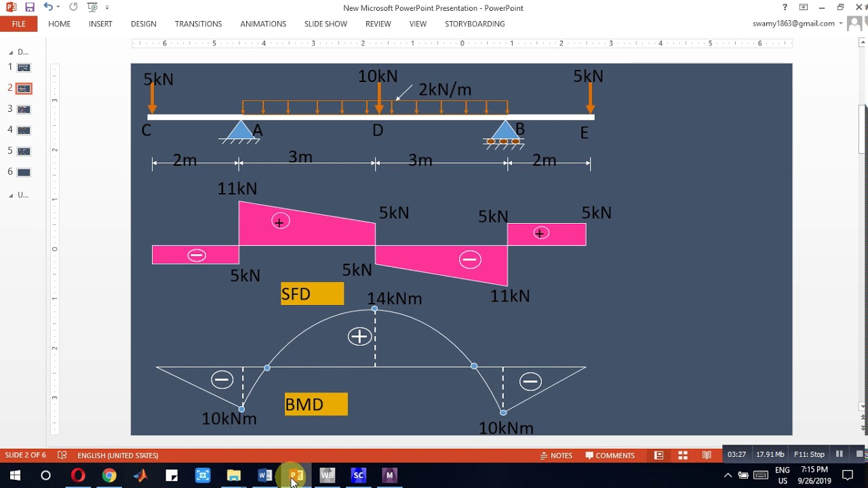Open the INSERT ribbon tab
868x488 pixels.
pyautogui.click(x=100, y=24)
